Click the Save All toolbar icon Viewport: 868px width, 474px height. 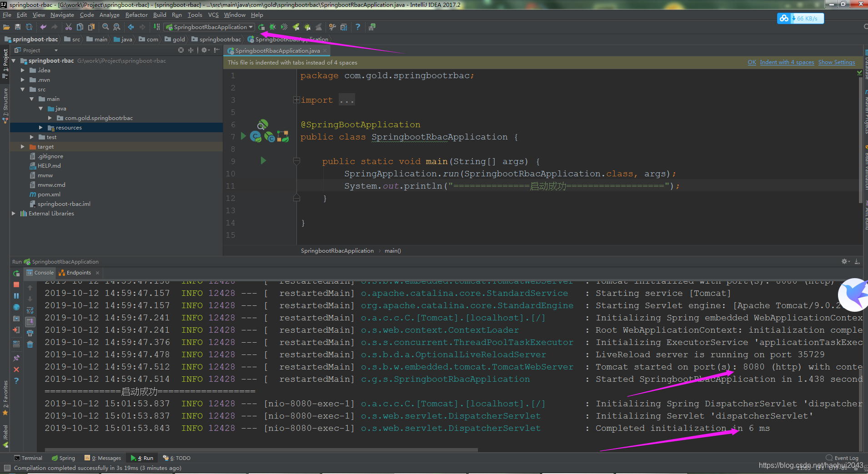coord(18,27)
